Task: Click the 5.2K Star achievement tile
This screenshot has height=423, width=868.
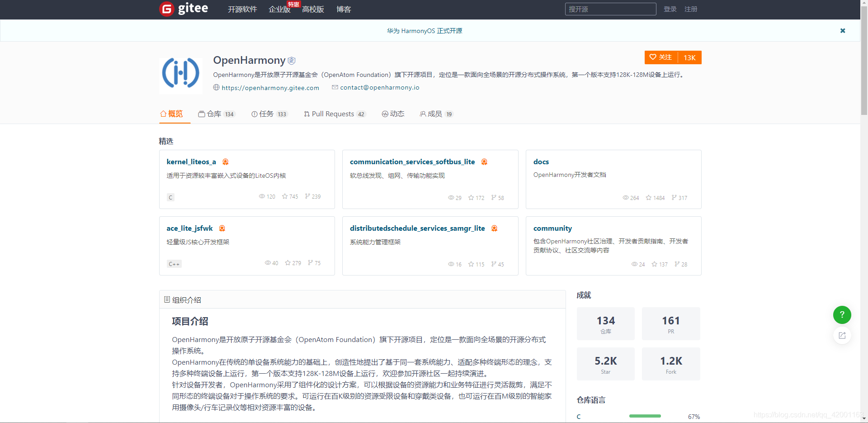Action: point(606,364)
